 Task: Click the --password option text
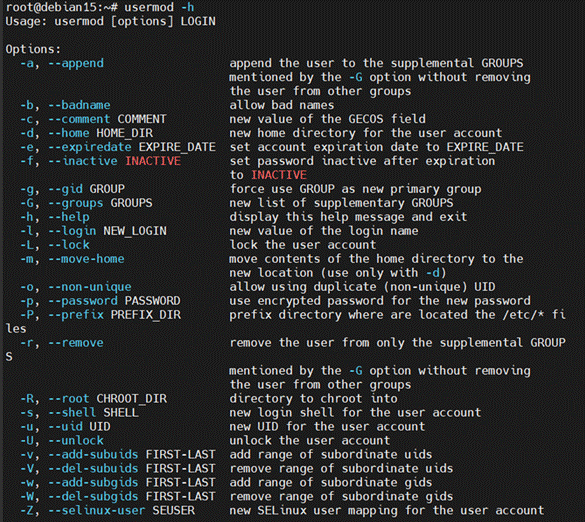pyautogui.click(x=83, y=301)
